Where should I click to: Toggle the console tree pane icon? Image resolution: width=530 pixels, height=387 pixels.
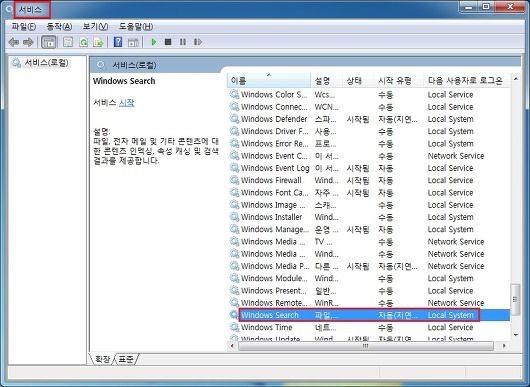tap(49, 42)
